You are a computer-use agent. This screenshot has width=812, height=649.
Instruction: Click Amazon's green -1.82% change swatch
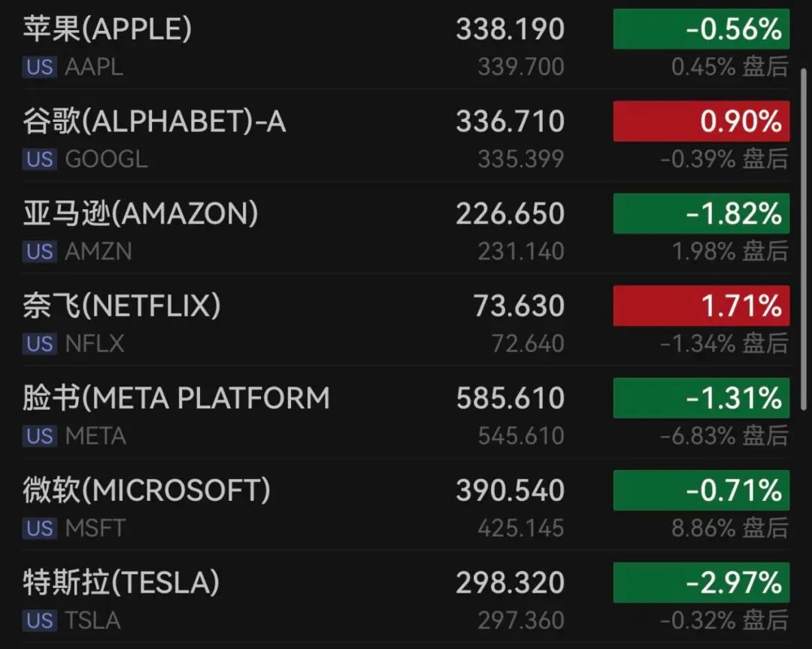(x=701, y=214)
